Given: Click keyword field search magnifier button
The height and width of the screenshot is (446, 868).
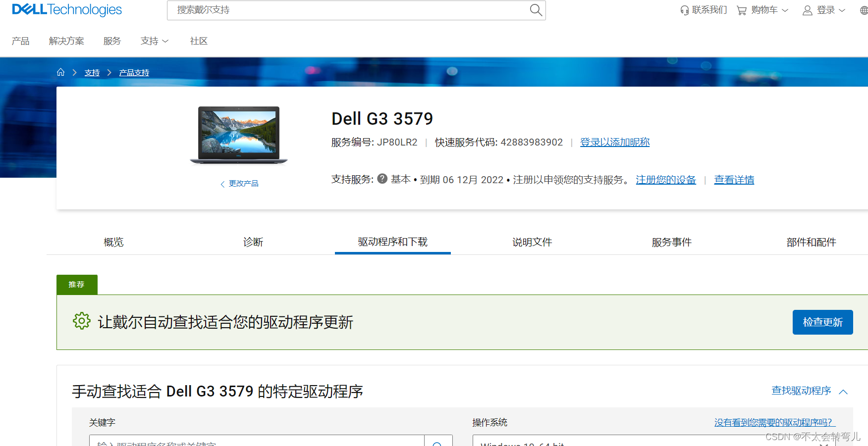Looking at the screenshot, I should [x=438, y=441].
